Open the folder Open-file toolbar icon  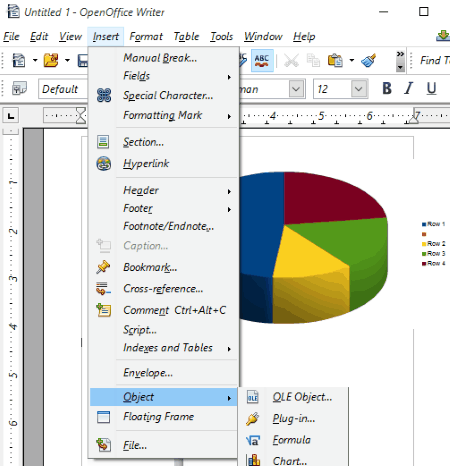[x=51, y=60]
